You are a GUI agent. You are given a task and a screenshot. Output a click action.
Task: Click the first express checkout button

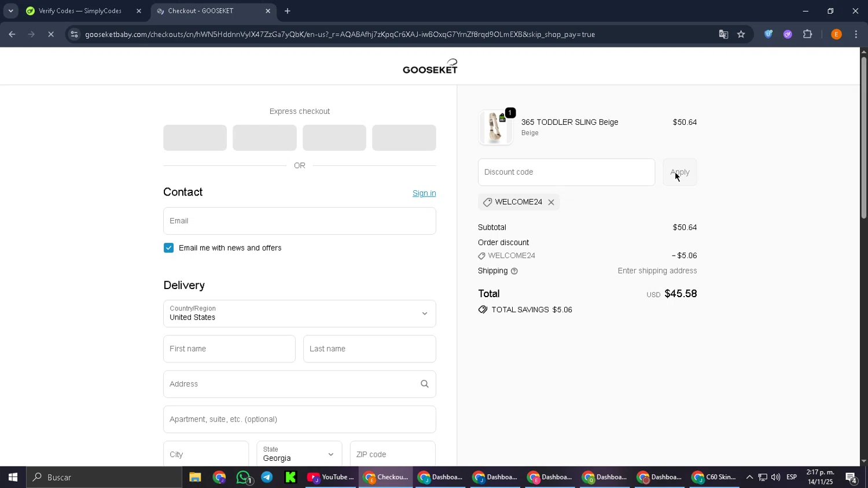(x=195, y=138)
